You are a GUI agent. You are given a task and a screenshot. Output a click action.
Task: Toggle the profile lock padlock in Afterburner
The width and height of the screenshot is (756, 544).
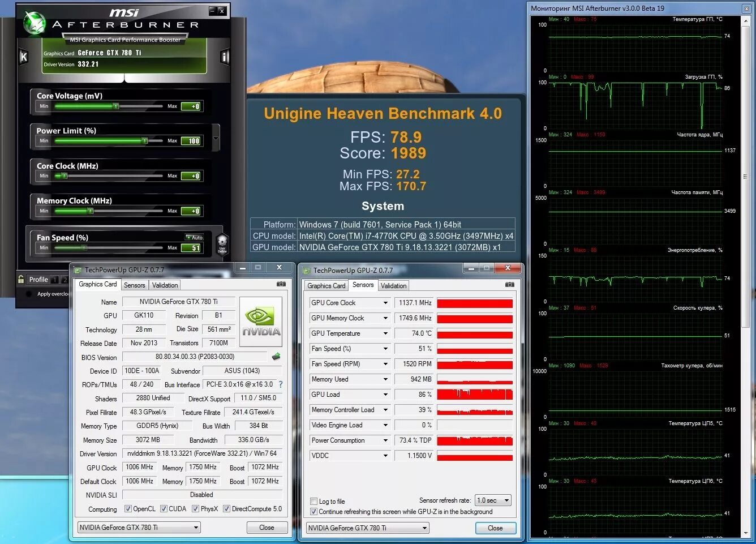[21, 279]
